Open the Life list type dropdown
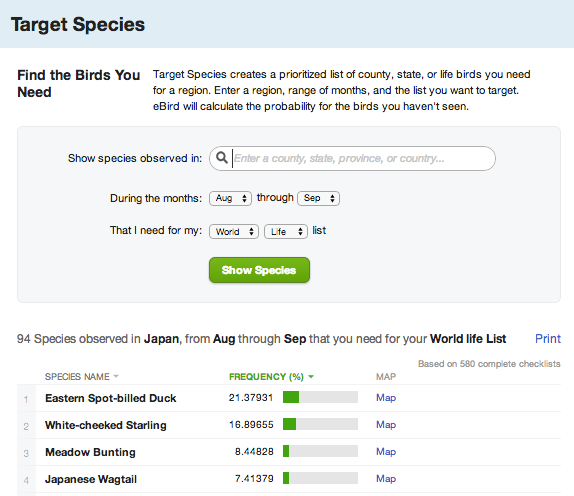574x496 pixels. click(286, 231)
